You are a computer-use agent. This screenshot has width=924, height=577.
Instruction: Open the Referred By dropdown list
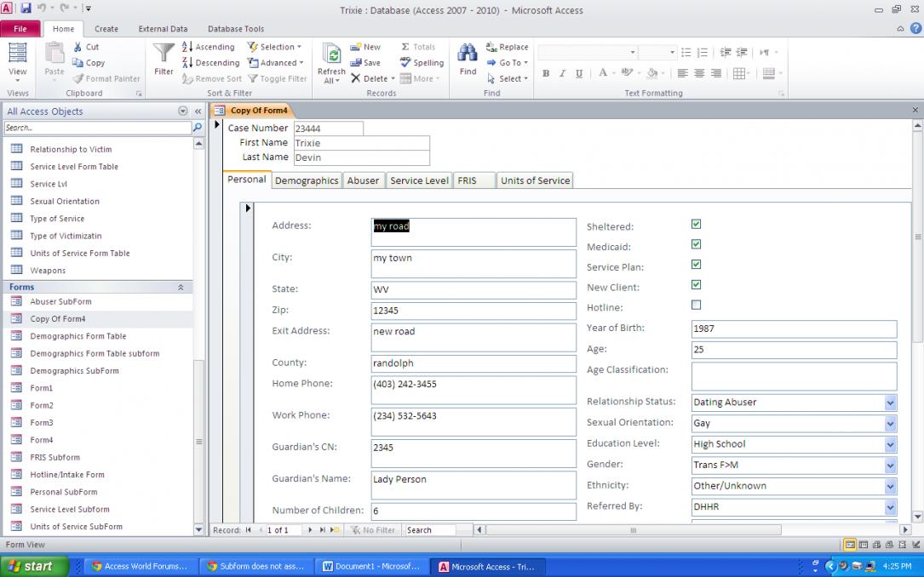point(890,507)
